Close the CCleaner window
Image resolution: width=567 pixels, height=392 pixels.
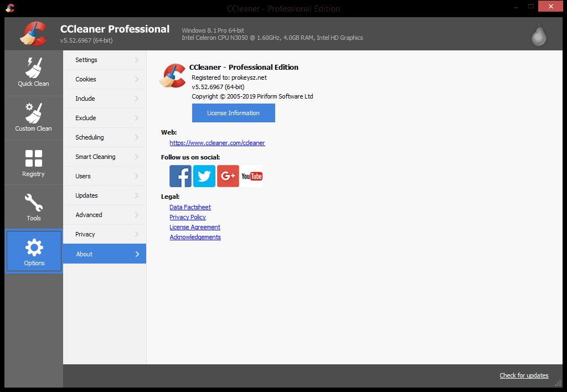pos(551,6)
